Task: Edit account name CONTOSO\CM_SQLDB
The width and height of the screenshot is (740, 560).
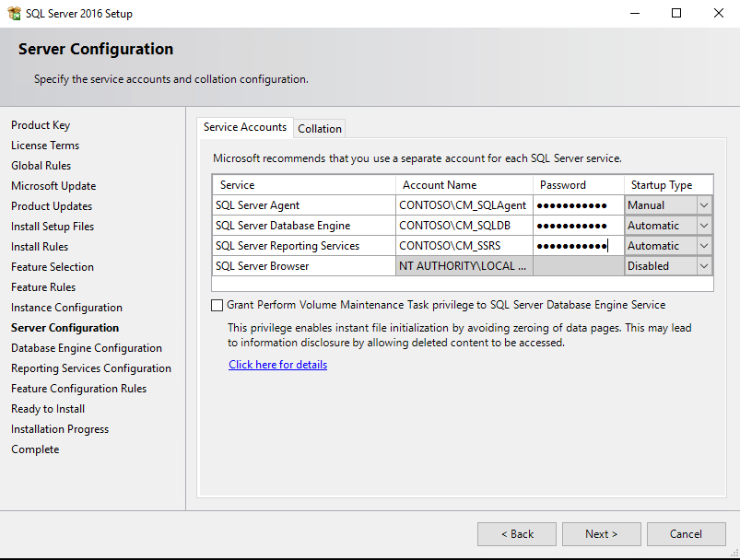Action: [464, 226]
